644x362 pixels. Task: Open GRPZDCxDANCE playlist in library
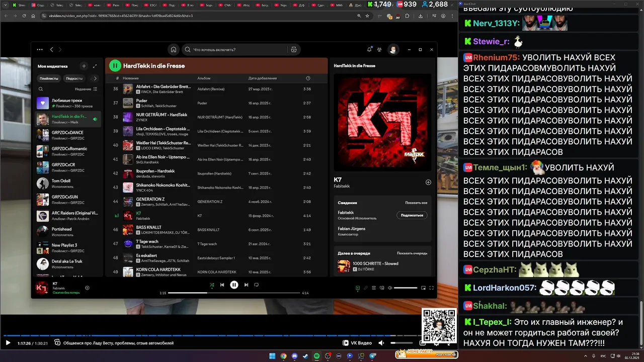pos(68,135)
